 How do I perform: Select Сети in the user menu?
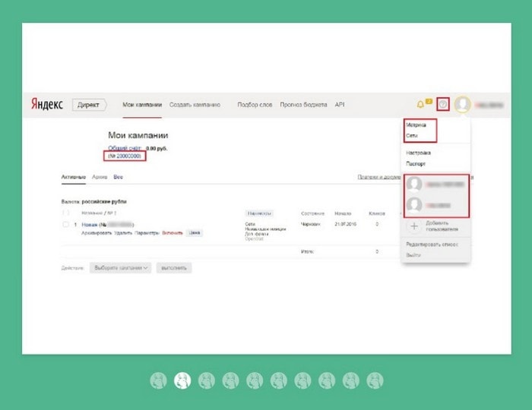pos(412,136)
